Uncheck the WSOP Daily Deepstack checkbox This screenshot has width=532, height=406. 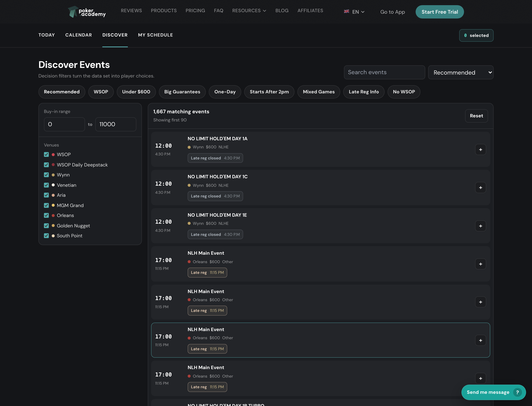click(x=46, y=165)
